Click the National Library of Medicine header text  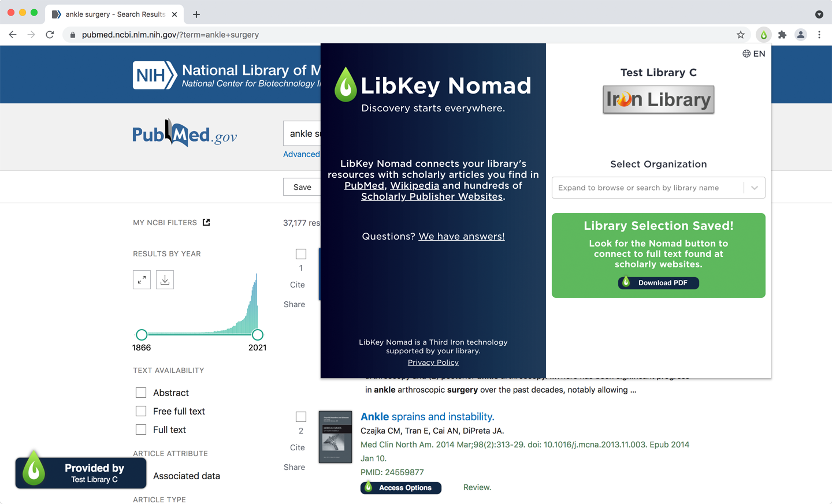pos(251,70)
